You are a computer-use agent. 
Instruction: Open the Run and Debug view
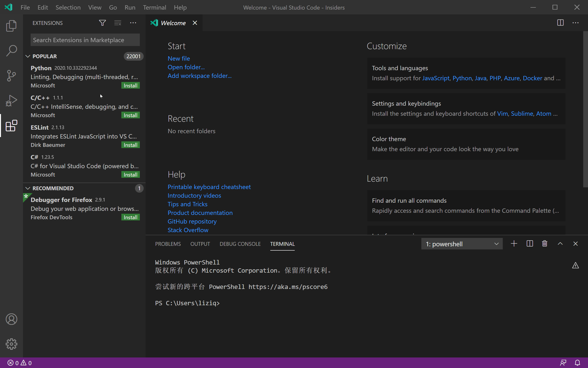[11, 100]
